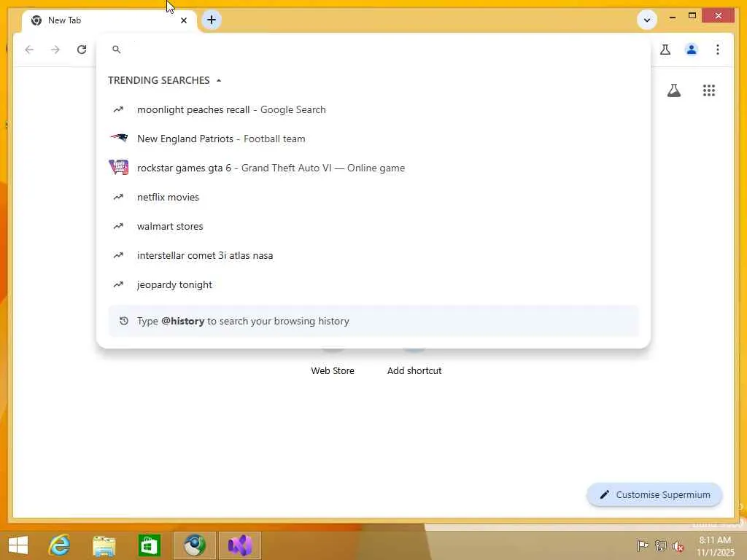This screenshot has height=560, width=747.
Task: Click the search magnifier icon in the address bar
Action: [x=116, y=50]
